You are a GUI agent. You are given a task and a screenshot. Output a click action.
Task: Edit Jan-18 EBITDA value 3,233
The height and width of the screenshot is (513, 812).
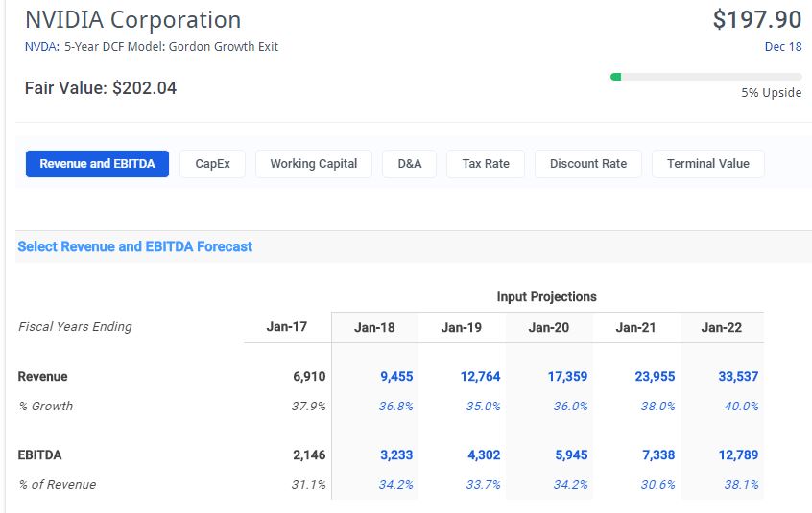[395, 455]
